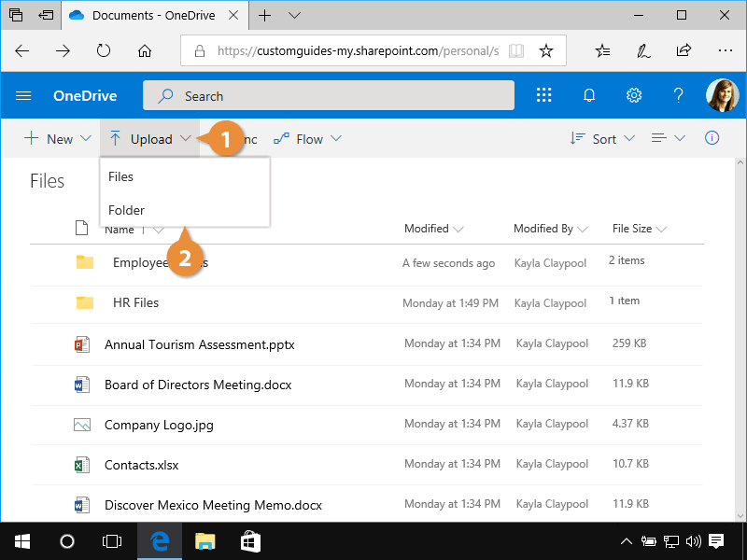Image resolution: width=747 pixels, height=560 pixels.
Task: Open the OneDrive app launcher grid
Action: point(543,95)
